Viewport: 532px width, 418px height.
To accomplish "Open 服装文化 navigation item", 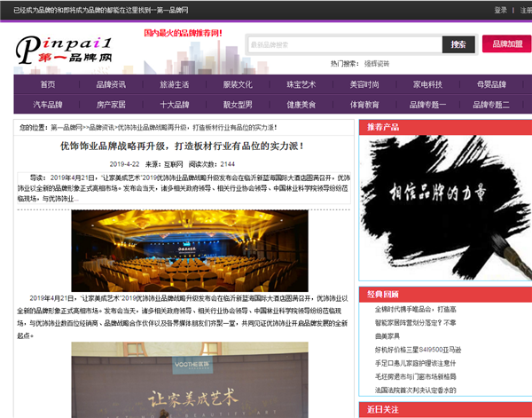I will 238,84.
